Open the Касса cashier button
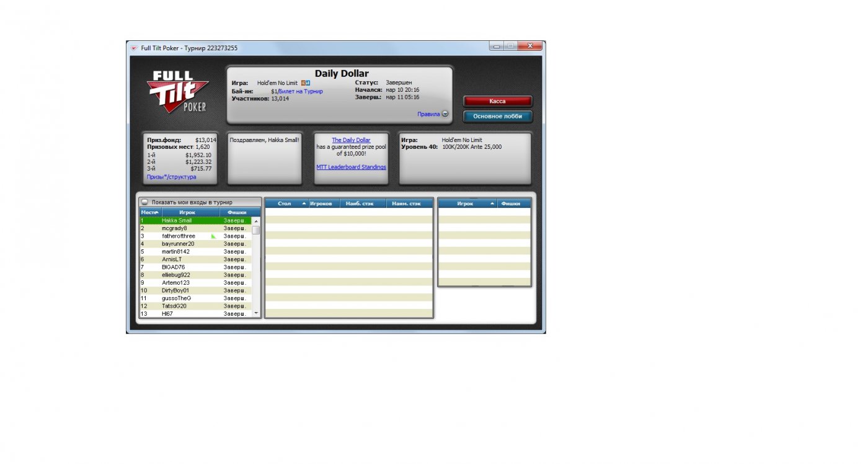This screenshot has width=868, height=464. (x=497, y=101)
